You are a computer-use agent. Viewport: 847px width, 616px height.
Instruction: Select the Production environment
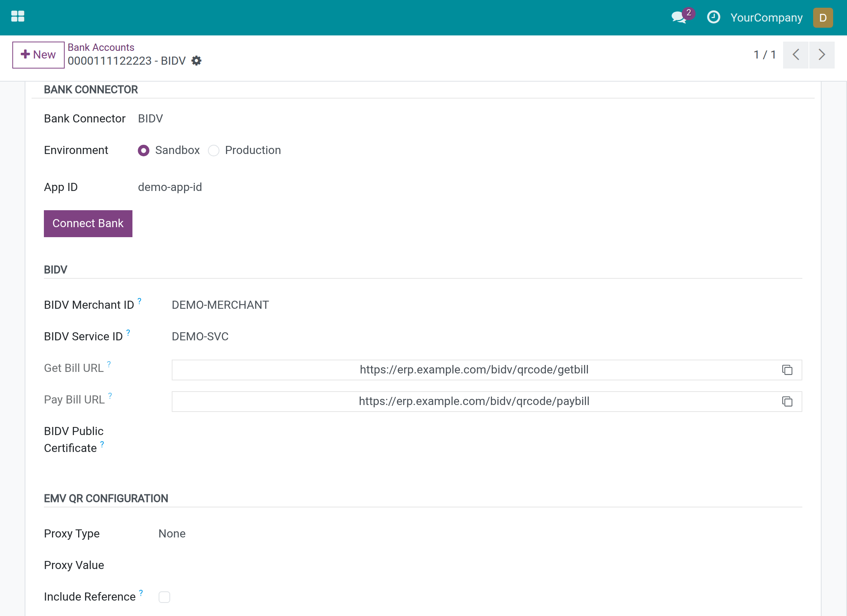[x=214, y=150]
